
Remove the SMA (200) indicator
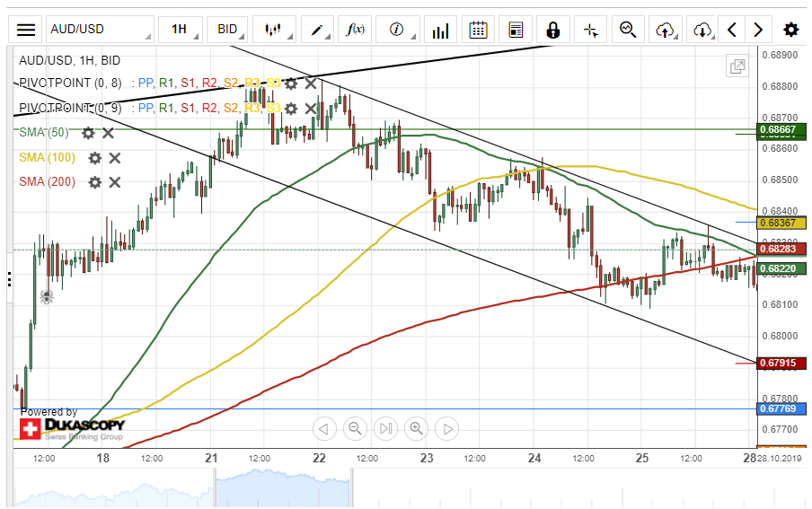(x=115, y=182)
